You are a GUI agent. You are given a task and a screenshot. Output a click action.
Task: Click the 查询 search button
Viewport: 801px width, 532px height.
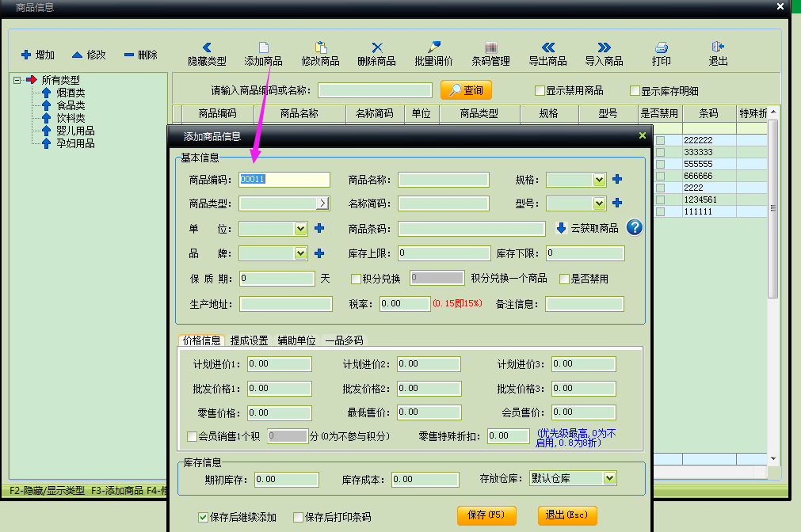point(466,90)
